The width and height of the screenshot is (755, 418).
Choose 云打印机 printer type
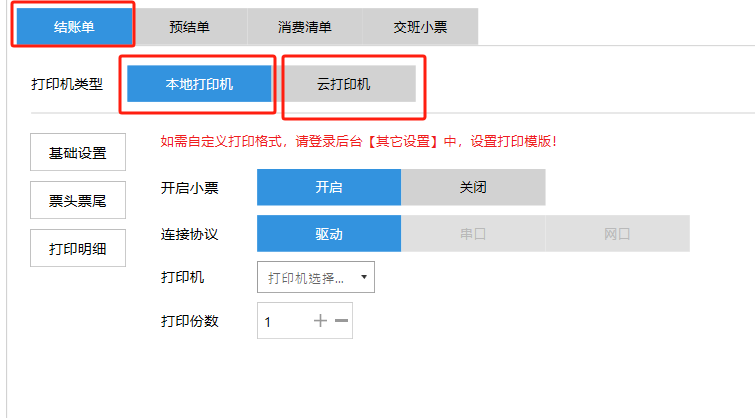click(350, 84)
